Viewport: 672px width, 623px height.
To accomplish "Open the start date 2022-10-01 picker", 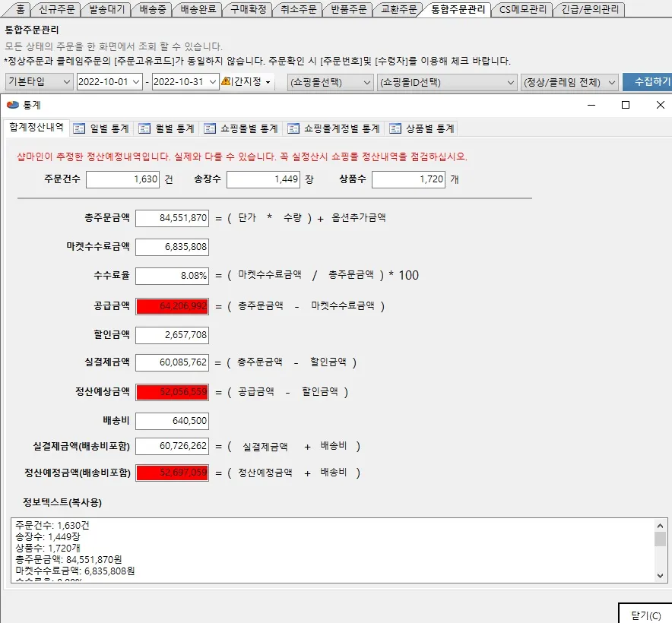I will point(135,81).
